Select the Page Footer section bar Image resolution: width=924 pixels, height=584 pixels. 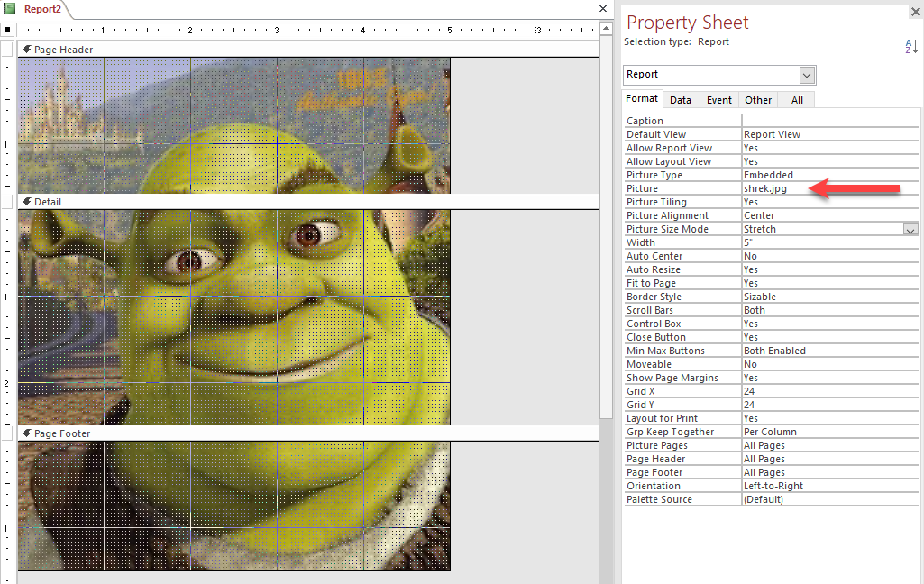[308, 433]
